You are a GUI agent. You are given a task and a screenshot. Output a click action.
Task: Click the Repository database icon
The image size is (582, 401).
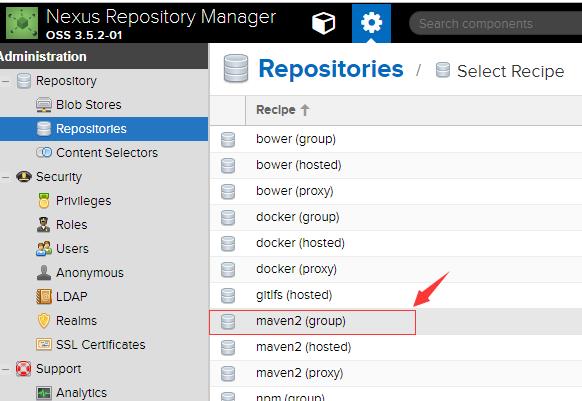(x=24, y=81)
